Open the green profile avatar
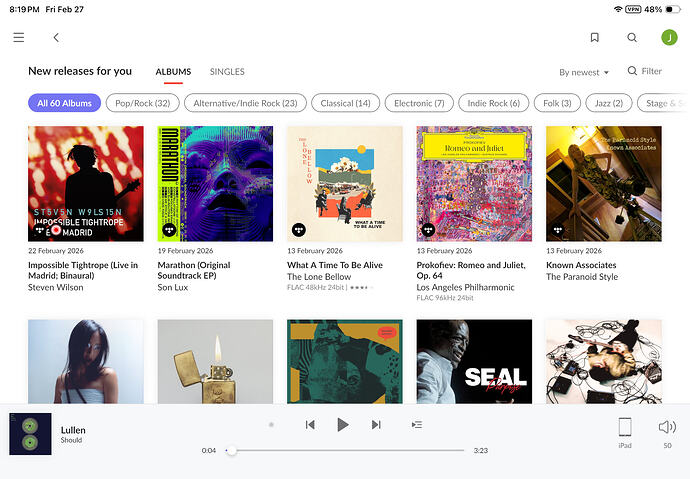Viewport: 690px width, 479px height. (x=669, y=38)
